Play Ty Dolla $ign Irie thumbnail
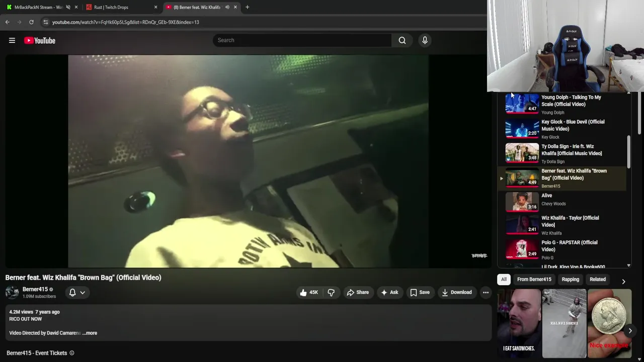The image size is (644, 362). point(522,153)
